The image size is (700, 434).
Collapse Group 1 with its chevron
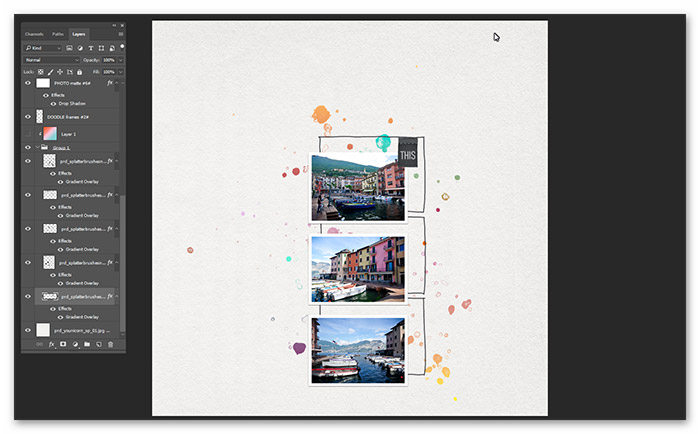(x=38, y=147)
